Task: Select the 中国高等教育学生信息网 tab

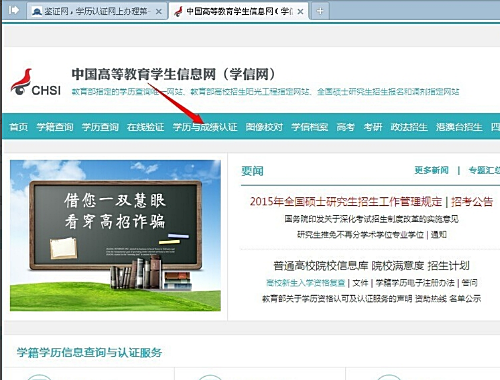Action: tap(239, 11)
